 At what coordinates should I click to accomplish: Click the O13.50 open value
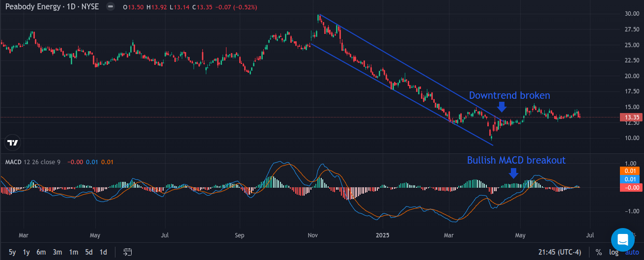133,7
